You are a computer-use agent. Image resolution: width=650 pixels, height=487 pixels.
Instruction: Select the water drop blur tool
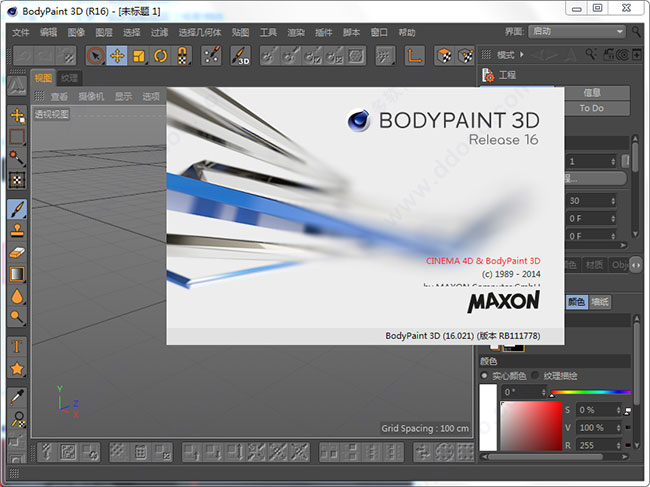tap(17, 296)
